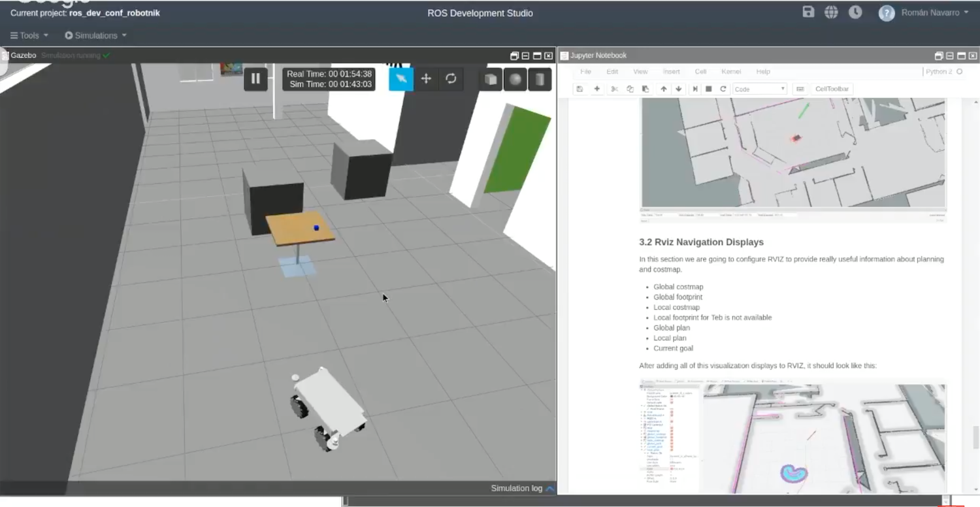
Task: Restore the Gazebo window with the cascade icon
Action: (x=514, y=56)
